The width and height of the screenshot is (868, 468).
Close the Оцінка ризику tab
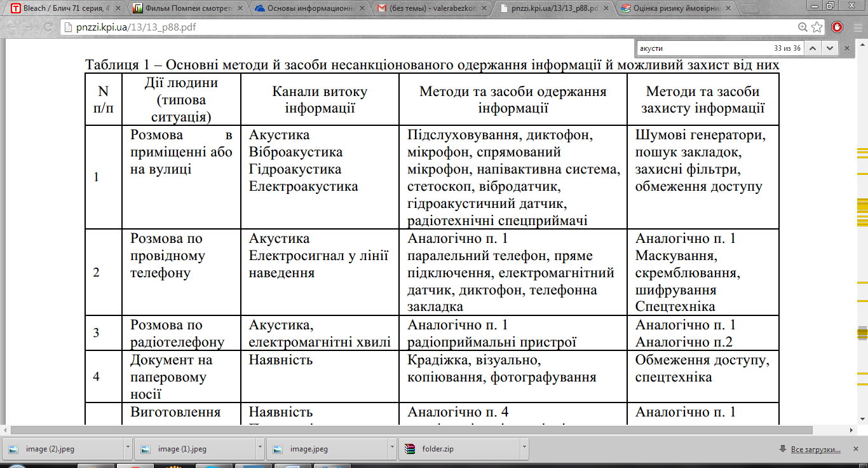(x=728, y=9)
